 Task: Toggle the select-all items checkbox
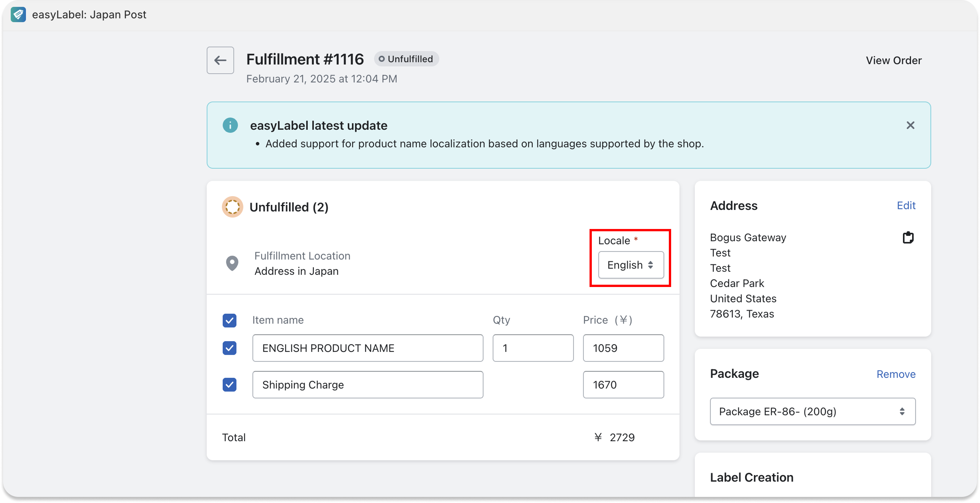point(229,320)
